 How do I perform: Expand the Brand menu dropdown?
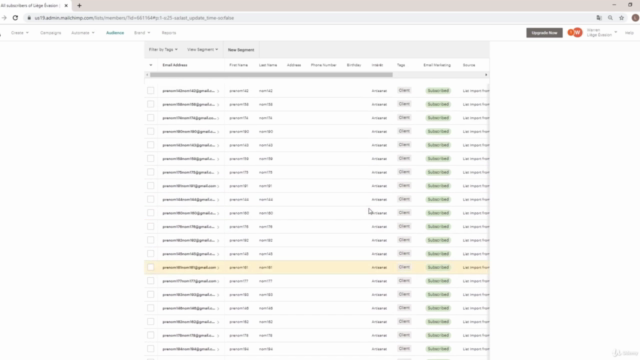[142, 33]
